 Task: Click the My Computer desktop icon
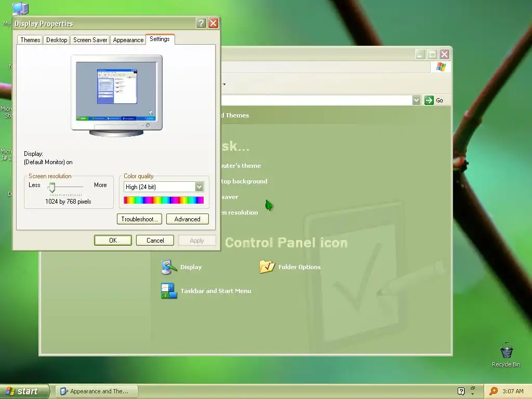point(20,8)
